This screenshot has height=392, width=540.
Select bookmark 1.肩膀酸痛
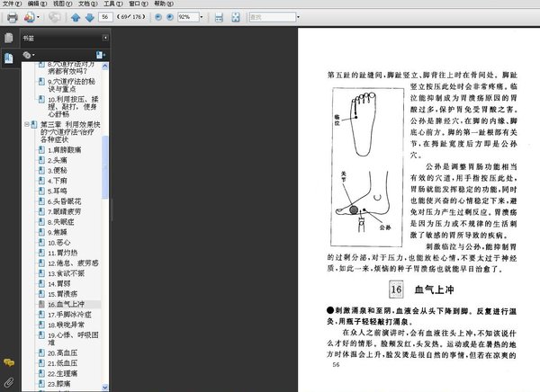pyautogui.click(x=65, y=150)
